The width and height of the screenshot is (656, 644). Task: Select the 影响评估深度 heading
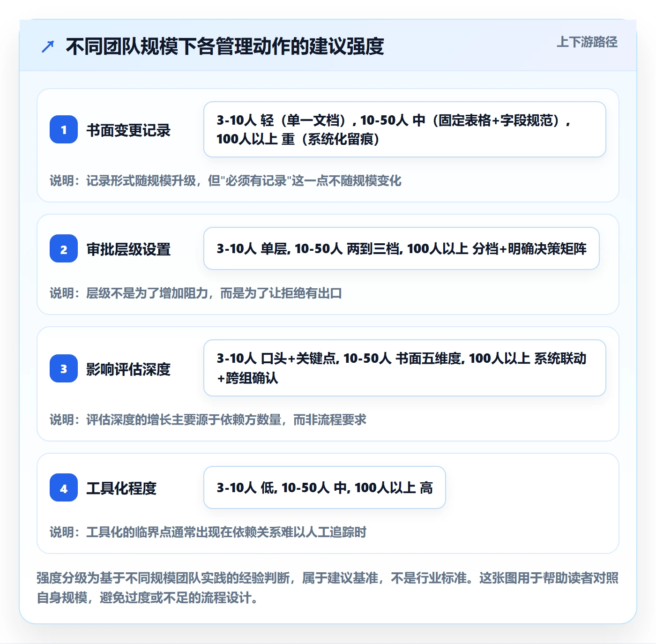tap(128, 369)
